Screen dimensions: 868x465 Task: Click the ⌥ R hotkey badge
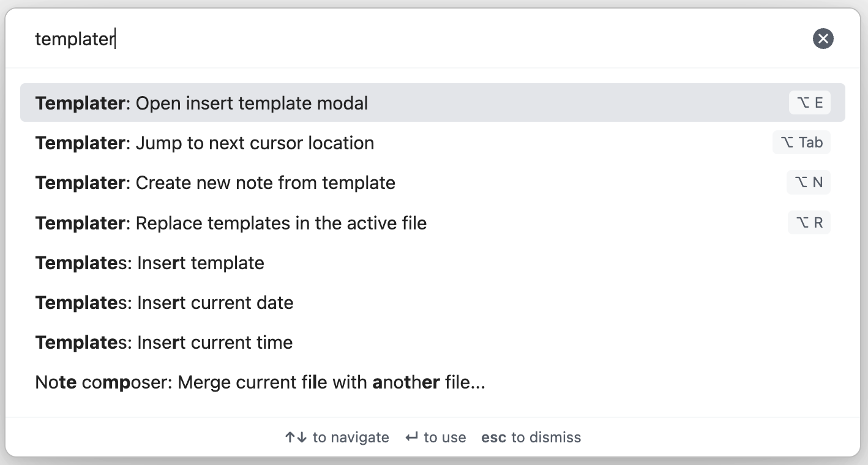[x=809, y=223]
